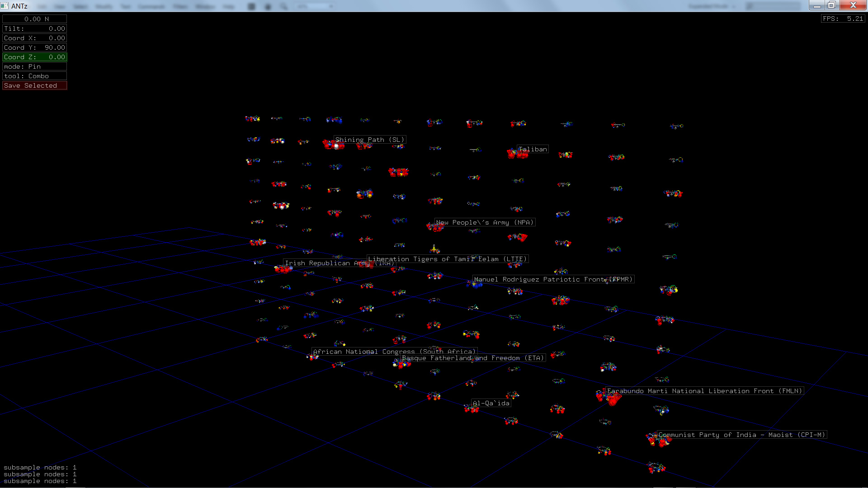Screen dimensions: 868x488
Task: Click the FPS counter display
Action: (843, 19)
